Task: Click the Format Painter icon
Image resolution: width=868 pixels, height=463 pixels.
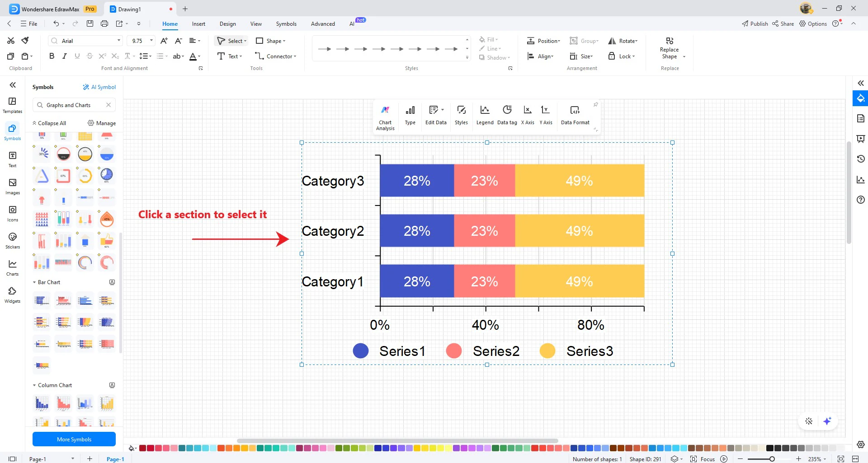Action: pos(25,41)
